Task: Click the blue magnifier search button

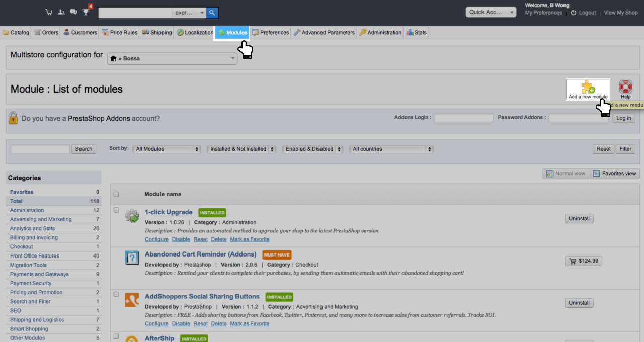Action: 213,12
